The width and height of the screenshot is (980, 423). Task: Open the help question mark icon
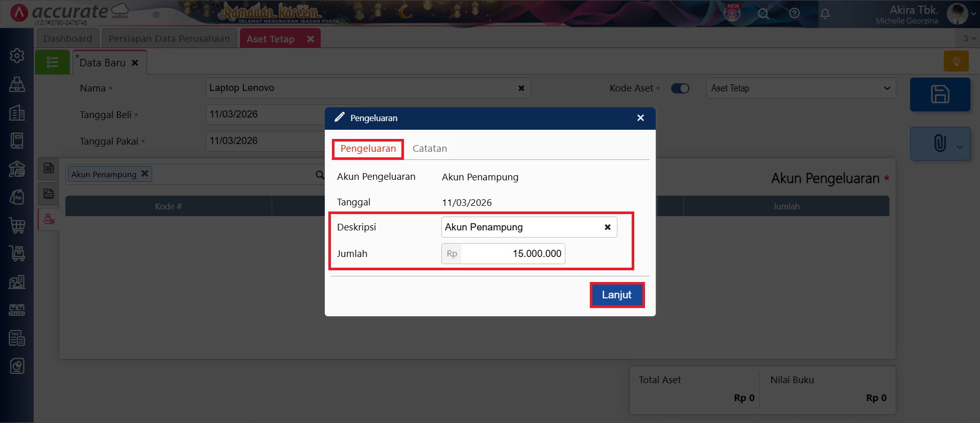pyautogui.click(x=794, y=14)
